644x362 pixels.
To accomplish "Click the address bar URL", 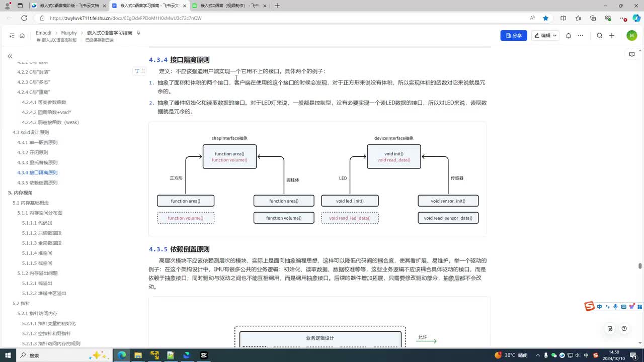I will pyautogui.click(x=125, y=18).
